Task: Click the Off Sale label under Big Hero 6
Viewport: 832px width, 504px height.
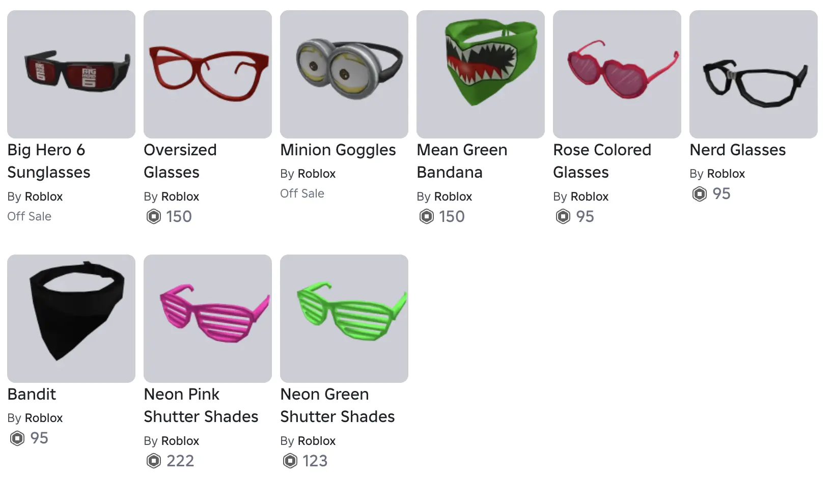Action: point(30,216)
